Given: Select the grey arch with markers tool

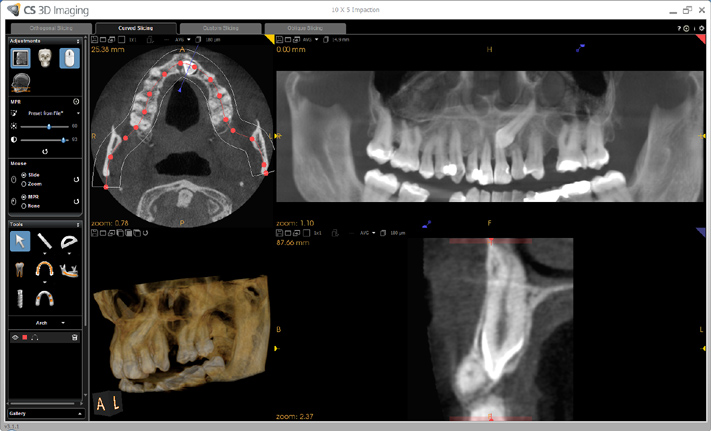Looking at the screenshot, I should point(44,298).
